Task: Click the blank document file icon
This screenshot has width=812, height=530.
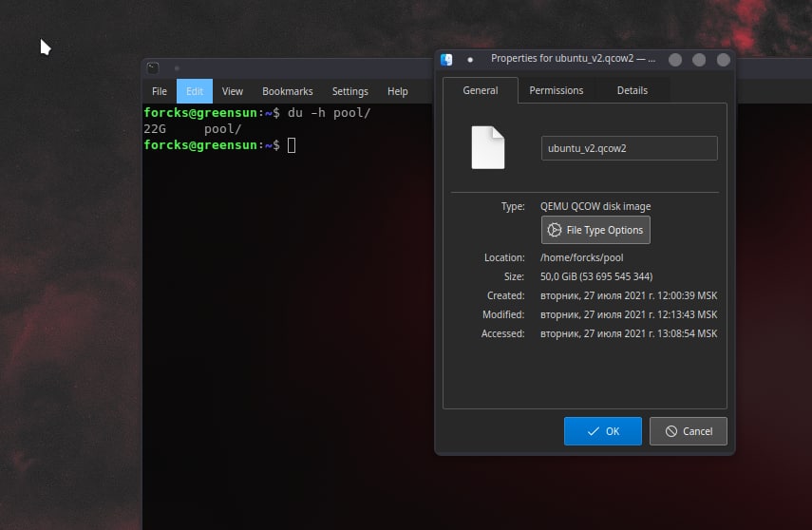Action: click(488, 147)
